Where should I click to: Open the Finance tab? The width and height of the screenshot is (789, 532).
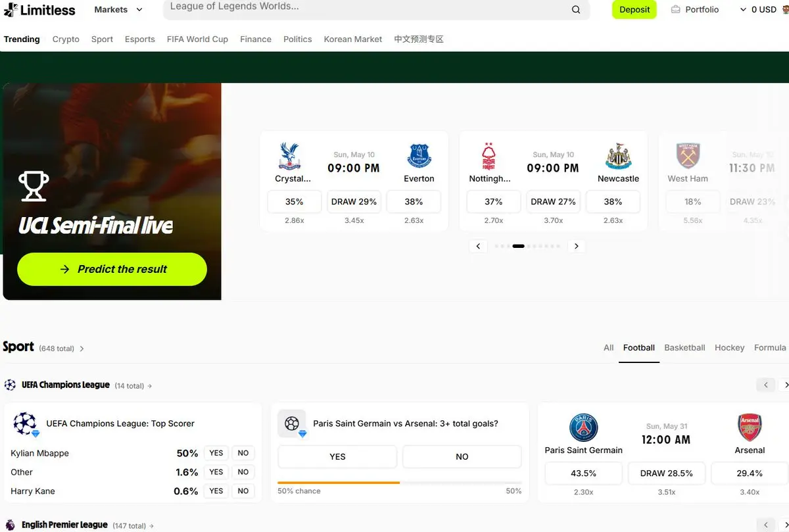tap(256, 39)
